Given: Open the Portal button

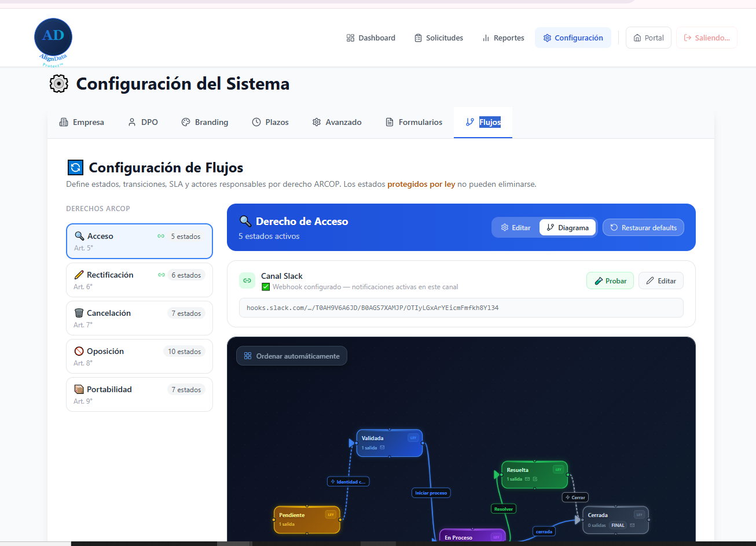Looking at the screenshot, I should coord(648,38).
